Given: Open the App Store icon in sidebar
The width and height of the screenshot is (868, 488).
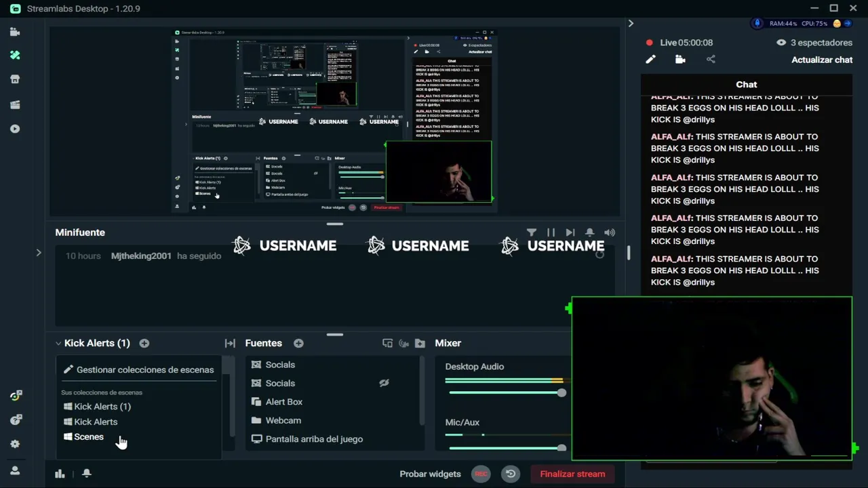Looking at the screenshot, I should (x=15, y=79).
